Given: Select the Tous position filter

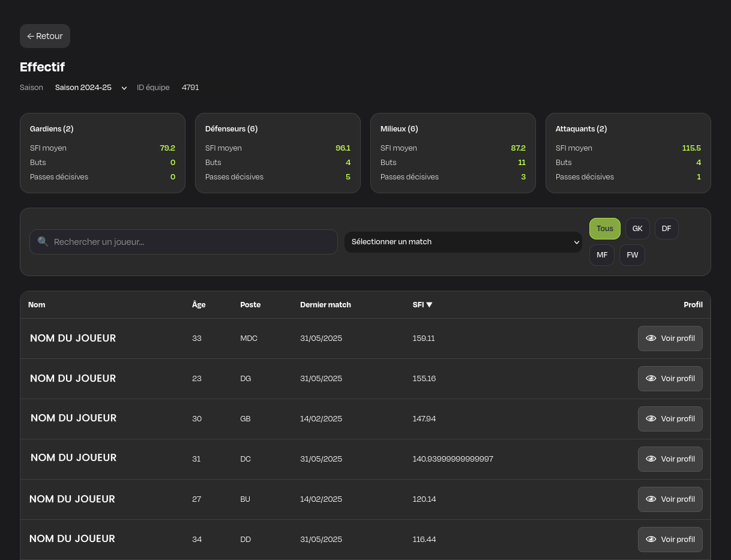Looking at the screenshot, I should 604,229.
